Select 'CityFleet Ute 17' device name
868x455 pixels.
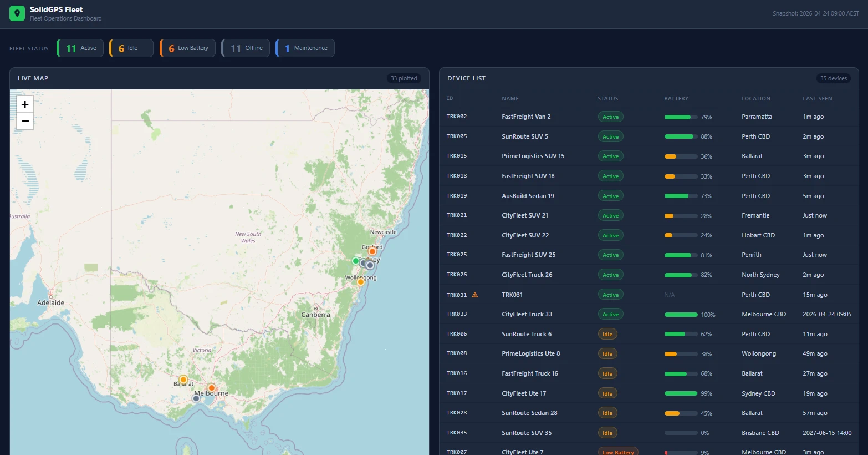[524, 393]
